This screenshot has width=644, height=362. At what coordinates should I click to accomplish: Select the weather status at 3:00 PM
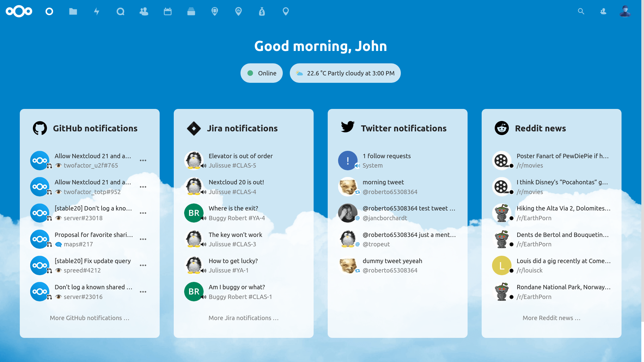pyautogui.click(x=345, y=73)
